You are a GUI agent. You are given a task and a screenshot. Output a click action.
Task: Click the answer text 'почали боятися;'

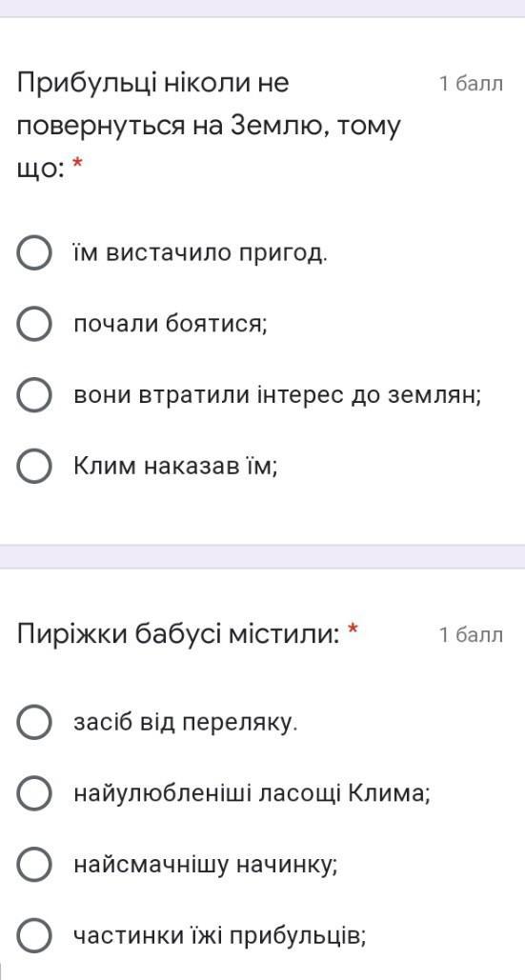tap(171, 324)
